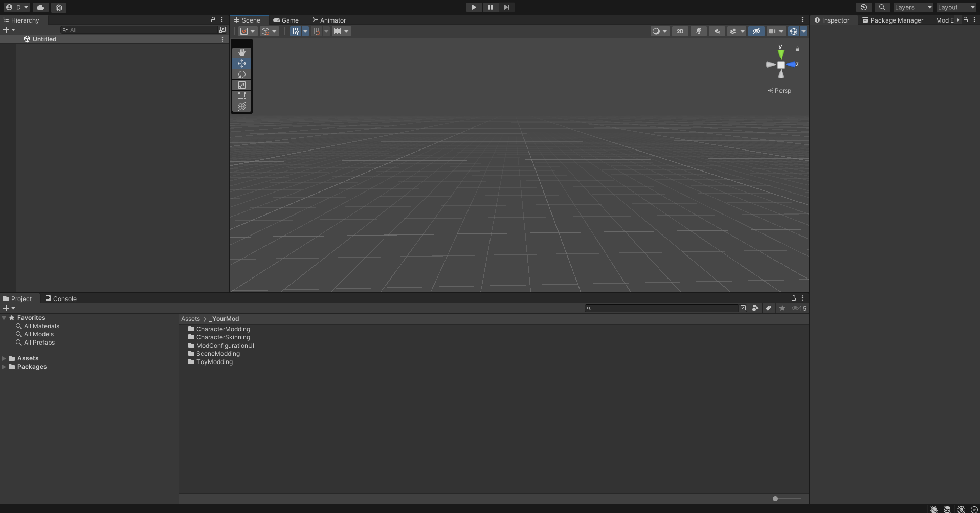Toggle scene visibility of hidden objects

[756, 31]
